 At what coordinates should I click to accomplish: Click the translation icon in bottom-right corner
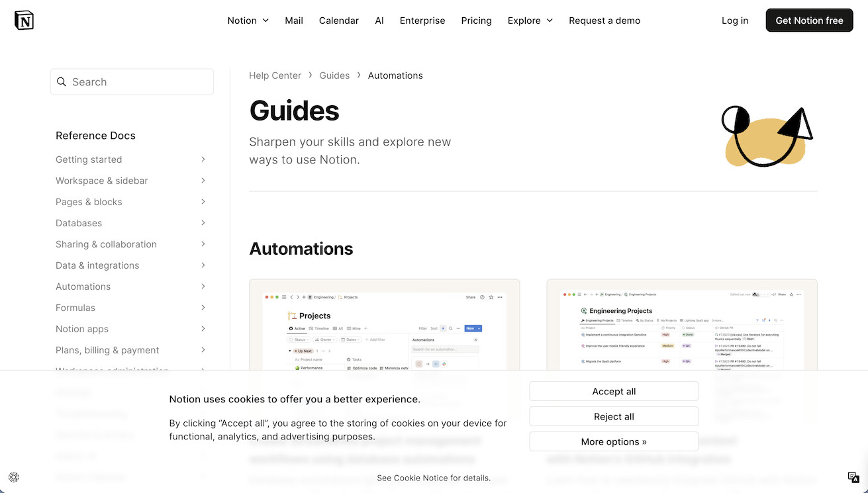[x=853, y=477]
